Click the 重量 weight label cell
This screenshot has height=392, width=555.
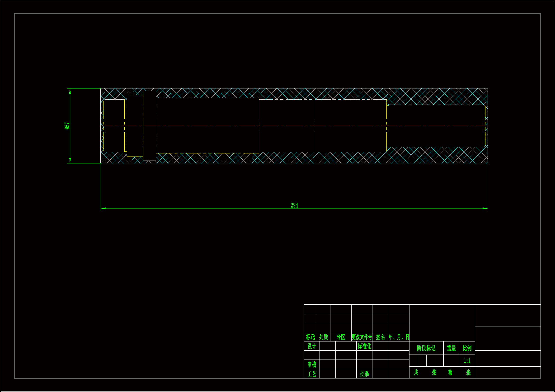pos(451,348)
